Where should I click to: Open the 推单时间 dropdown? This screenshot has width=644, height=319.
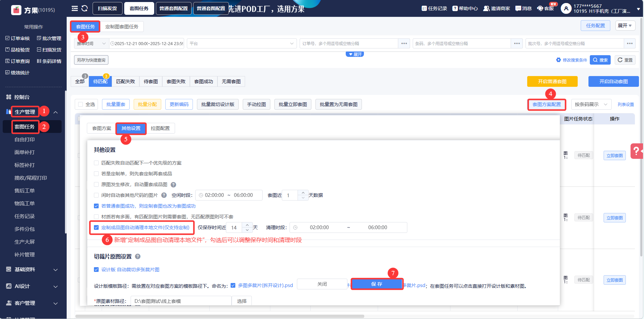[x=91, y=43]
